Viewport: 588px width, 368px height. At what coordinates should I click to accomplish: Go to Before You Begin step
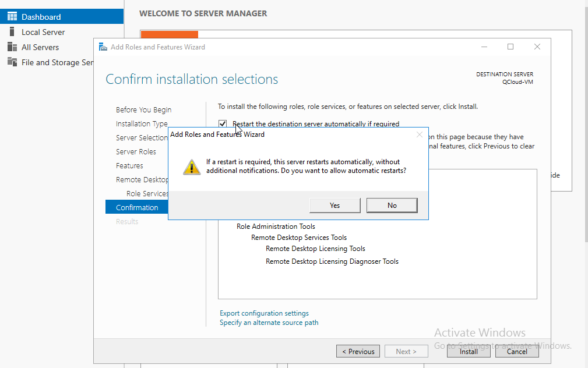tap(143, 110)
